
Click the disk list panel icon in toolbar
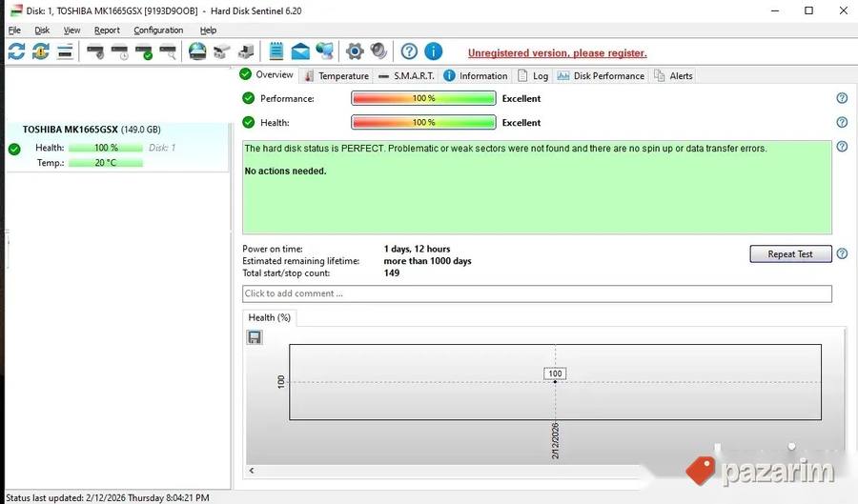click(65, 52)
